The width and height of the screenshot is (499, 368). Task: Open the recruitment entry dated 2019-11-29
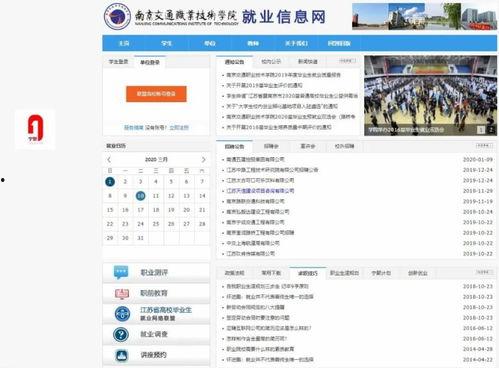click(260, 191)
